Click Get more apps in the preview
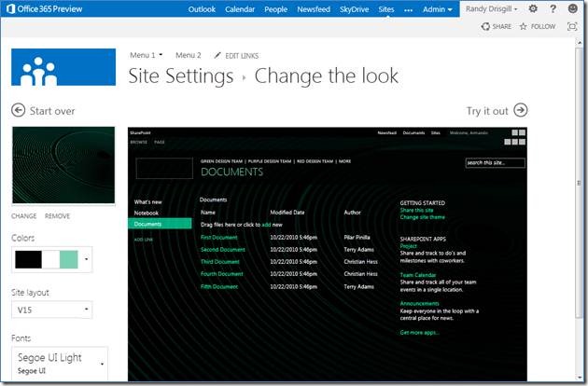588x386 pixels. tap(419, 333)
